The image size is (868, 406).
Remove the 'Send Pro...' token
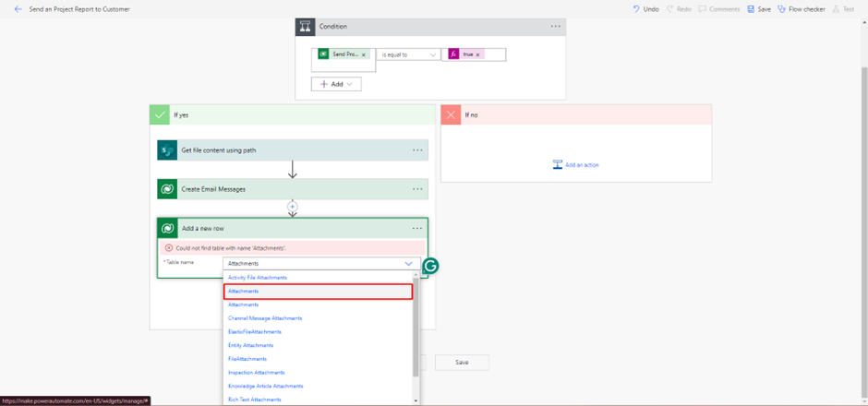point(363,54)
